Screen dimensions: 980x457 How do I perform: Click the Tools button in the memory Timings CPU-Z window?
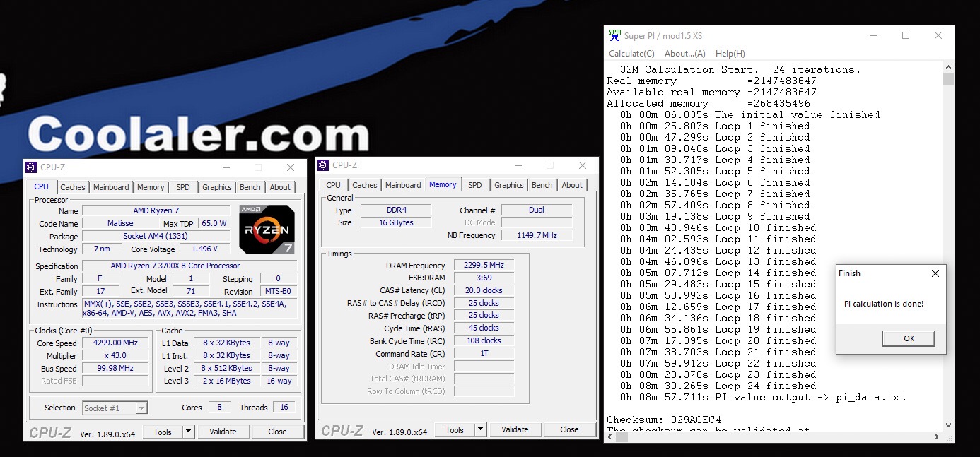click(x=455, y=429)
